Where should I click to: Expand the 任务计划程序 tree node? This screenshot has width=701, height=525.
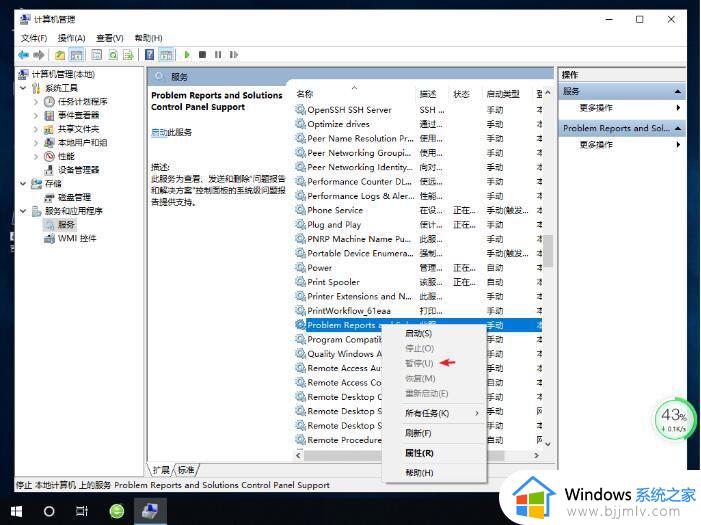pyautogui.click(x=36, y=102)
